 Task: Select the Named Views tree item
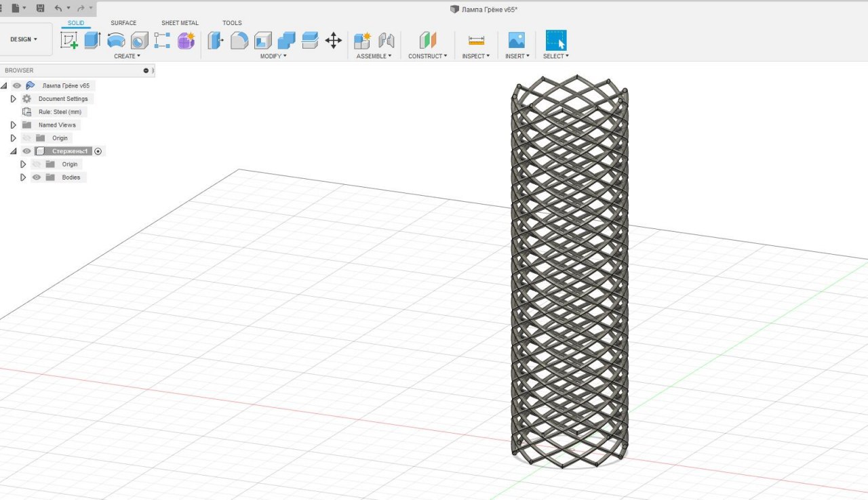tap(57, 125)
